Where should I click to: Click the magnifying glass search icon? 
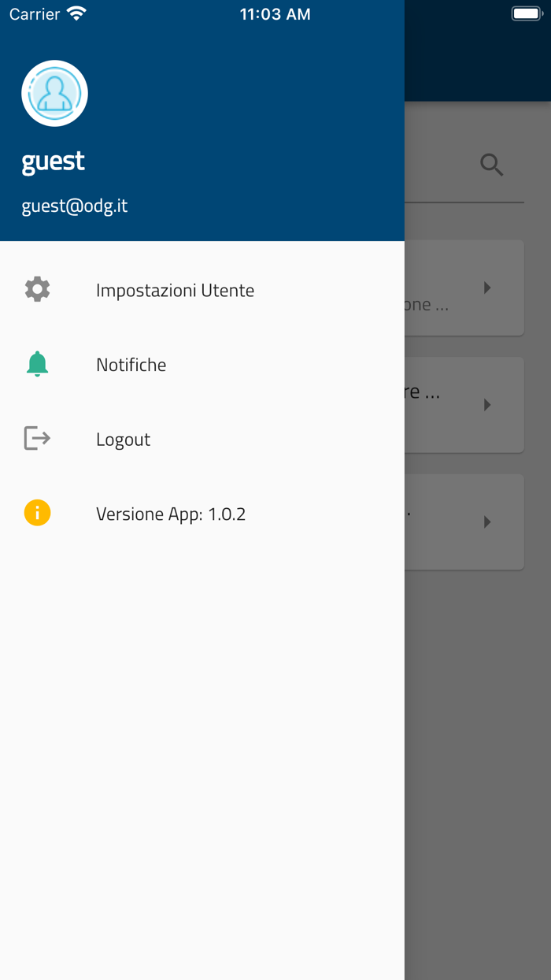click(x=492, y=165)
